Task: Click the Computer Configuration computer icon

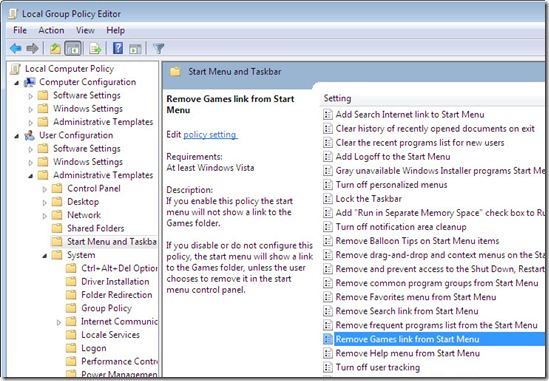Action: click(29, 82)
